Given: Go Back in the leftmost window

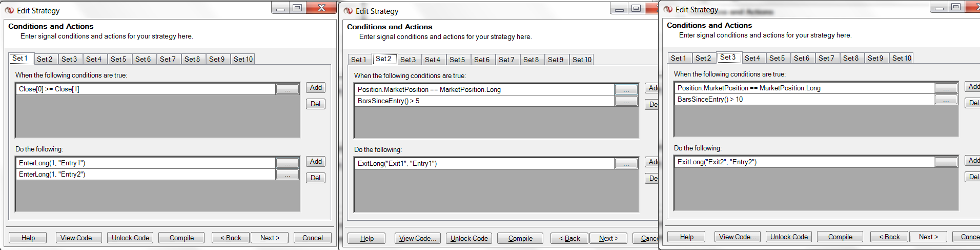Looking at the screenshot, I should [230, 238].
